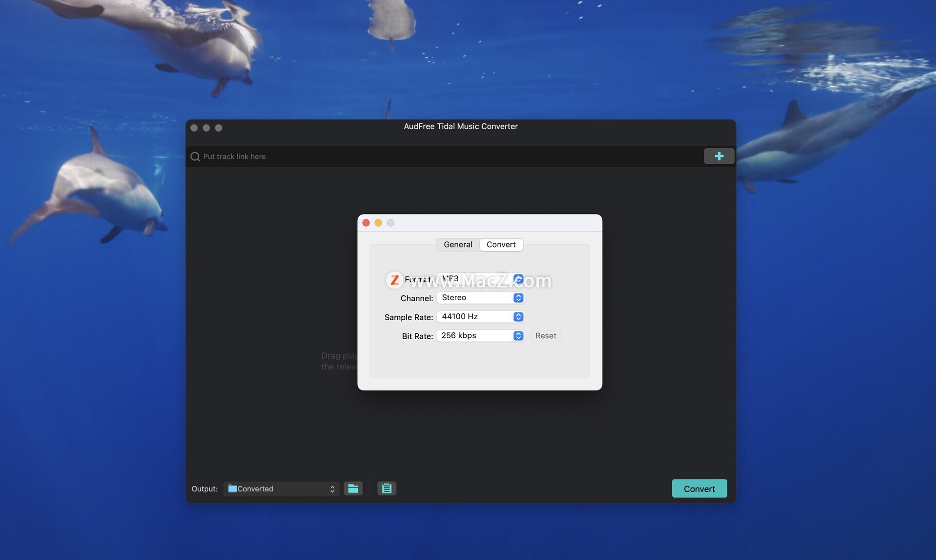Open the Channel dropdown showing Stereo

pos(480,298)
